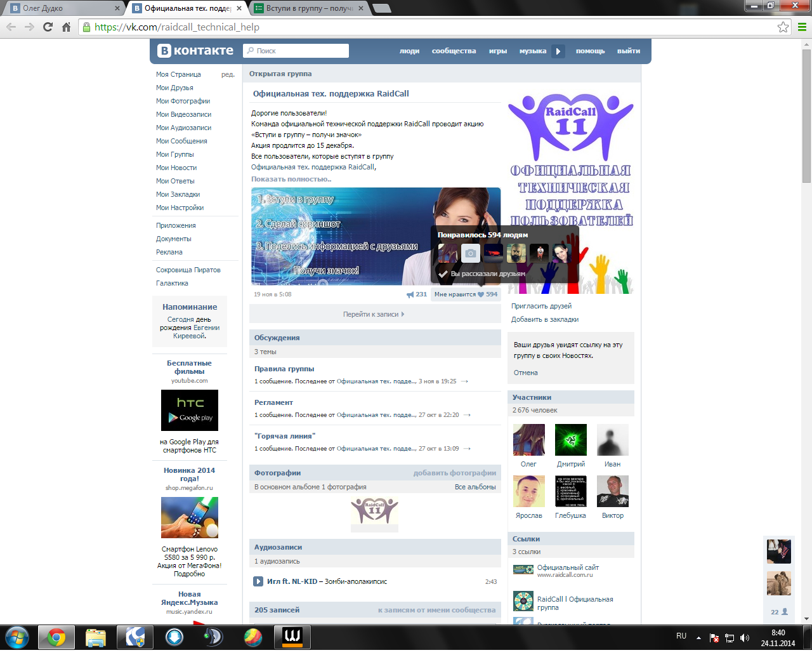Open the сообщества header menu item

click(x=454, y=51)
